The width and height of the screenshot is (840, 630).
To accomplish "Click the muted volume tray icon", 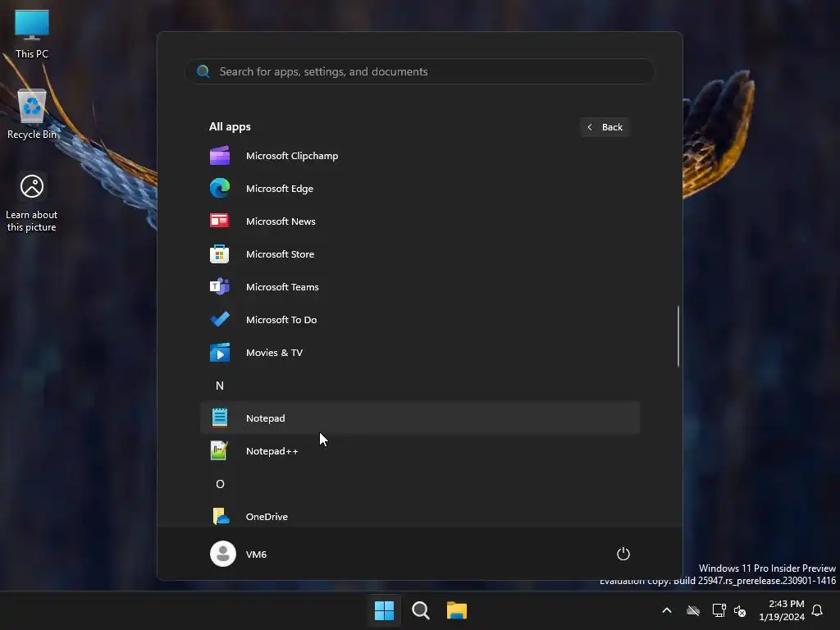I will [x=740, y=610].
